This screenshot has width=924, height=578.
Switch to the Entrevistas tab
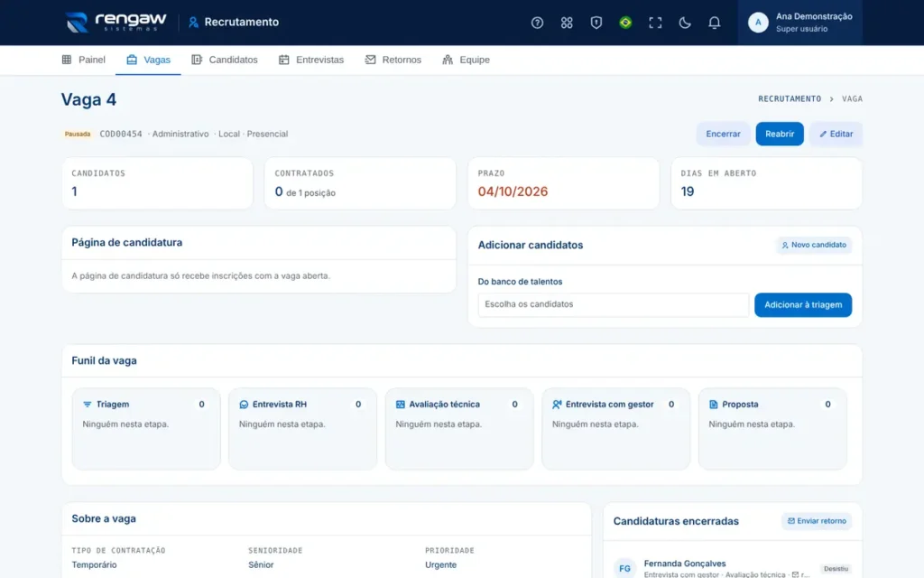pos(311,60)
